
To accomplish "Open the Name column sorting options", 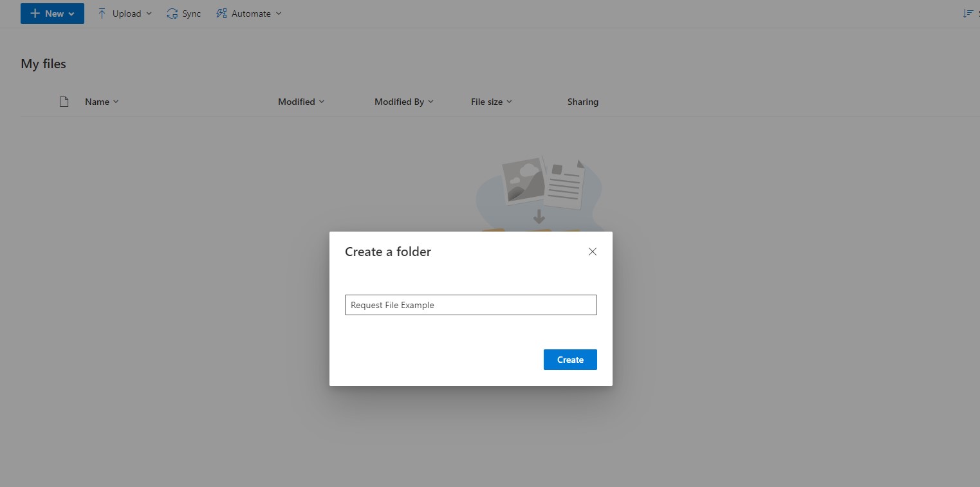I will [116, 102].
